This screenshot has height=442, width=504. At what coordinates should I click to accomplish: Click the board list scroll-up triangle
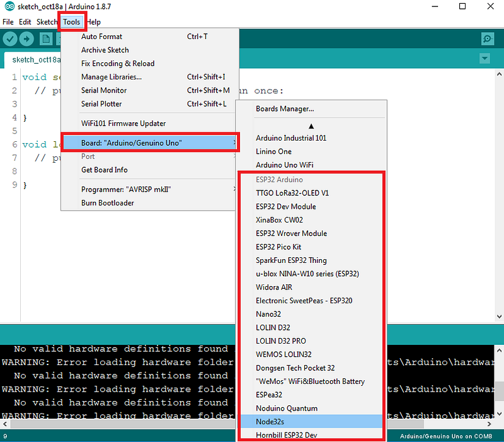pyautogui.click(x=311, y=126)
